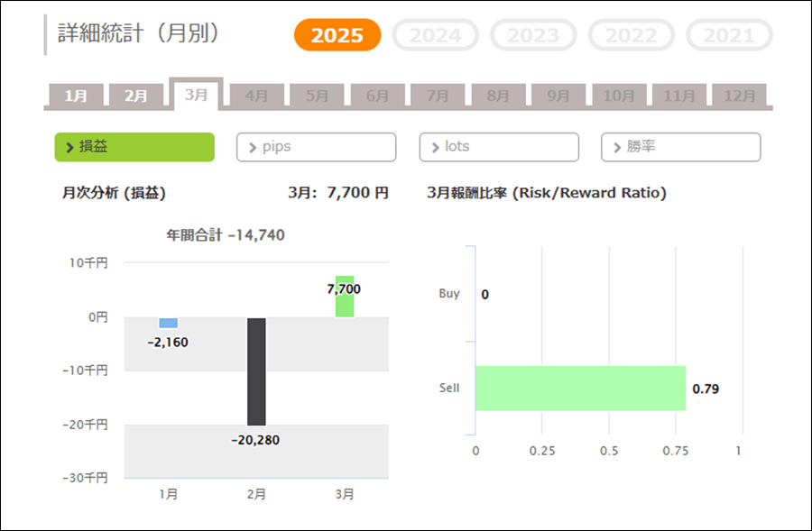Expand the lots analysis selector

(499, 147)
